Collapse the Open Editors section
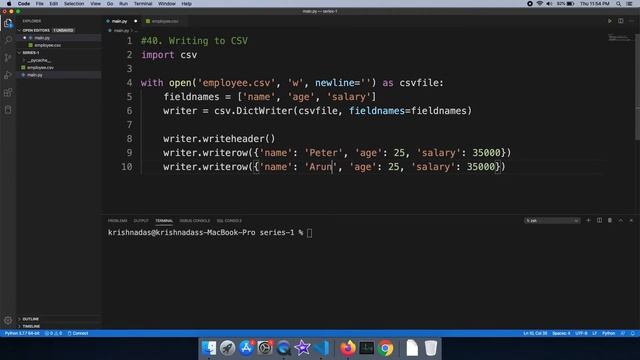The image size is (640, 360). click(x=36, y=30)
